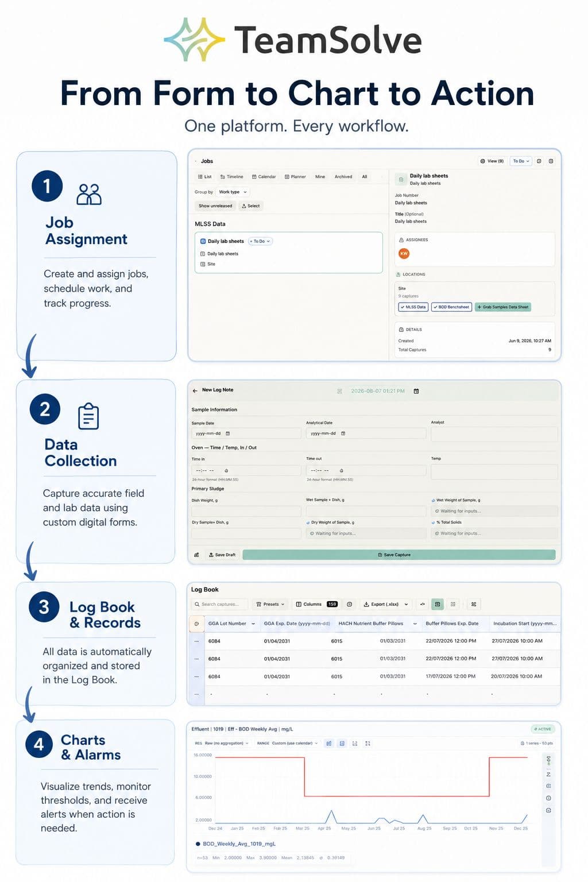Click the rightmost square icon in Jobs header
Screen dimensions: 588x882
[x=551, y=161]
